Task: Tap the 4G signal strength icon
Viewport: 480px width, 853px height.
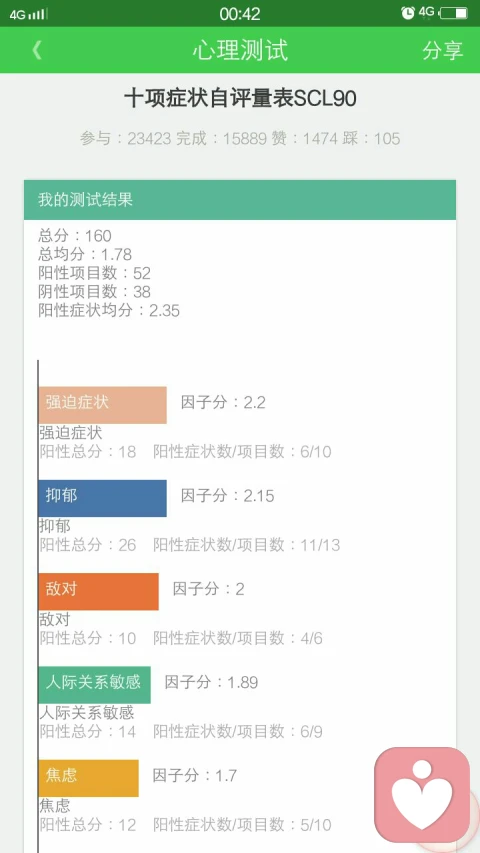Action: [28, 14]
